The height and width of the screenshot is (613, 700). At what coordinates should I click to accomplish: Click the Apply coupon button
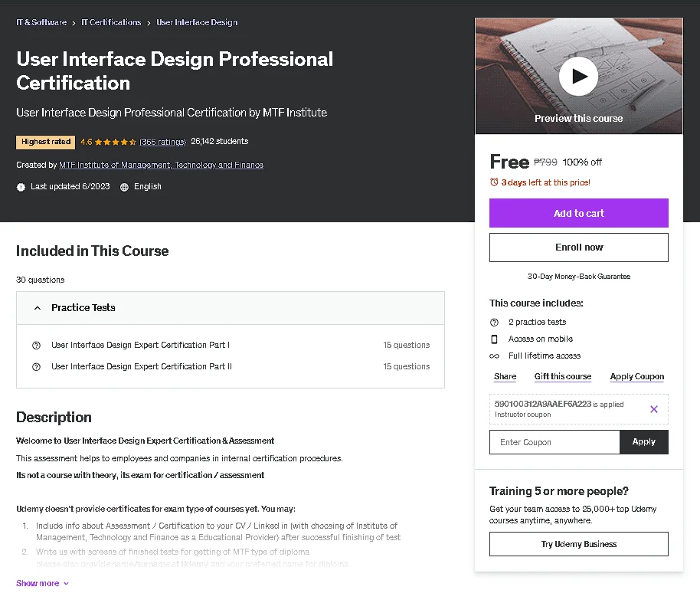click(644, 442)
